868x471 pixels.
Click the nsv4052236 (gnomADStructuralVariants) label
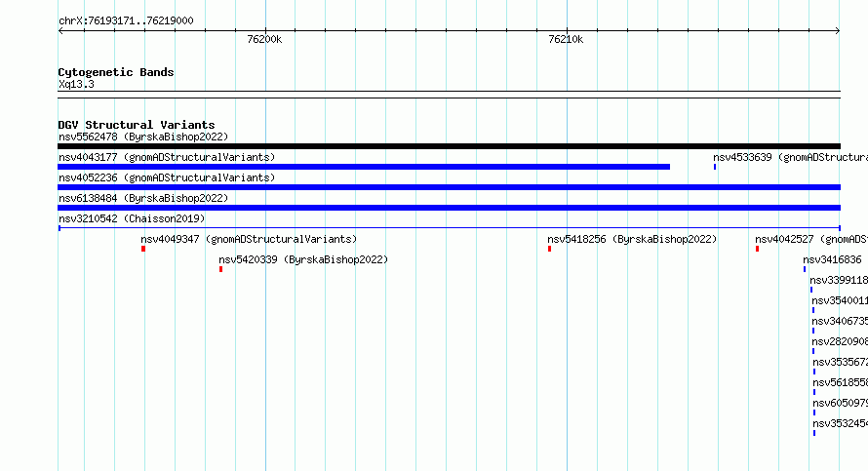(167, 177)
